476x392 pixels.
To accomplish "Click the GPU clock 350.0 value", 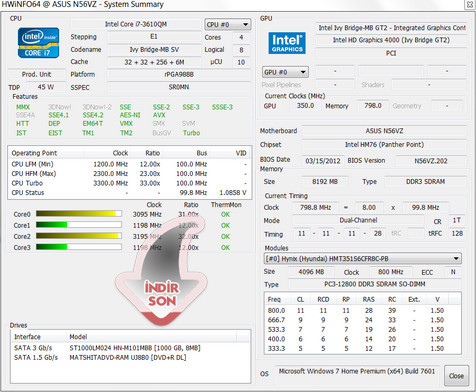I will 305,106.
